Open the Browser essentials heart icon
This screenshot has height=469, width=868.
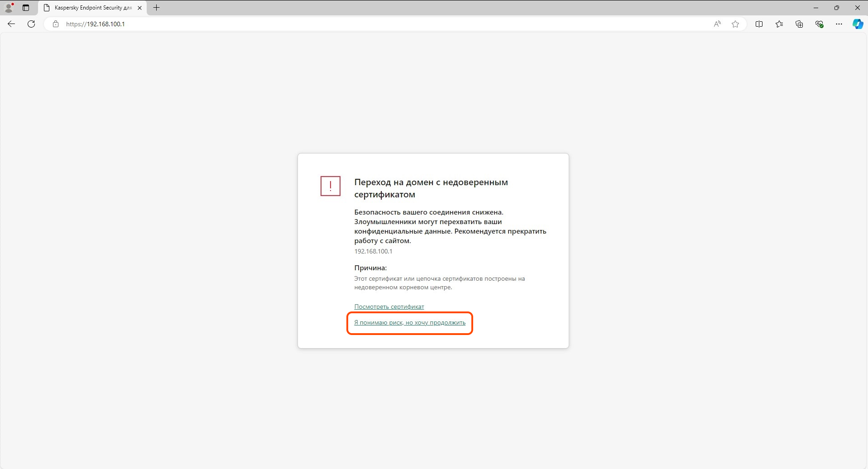click(x=819, y=24)
